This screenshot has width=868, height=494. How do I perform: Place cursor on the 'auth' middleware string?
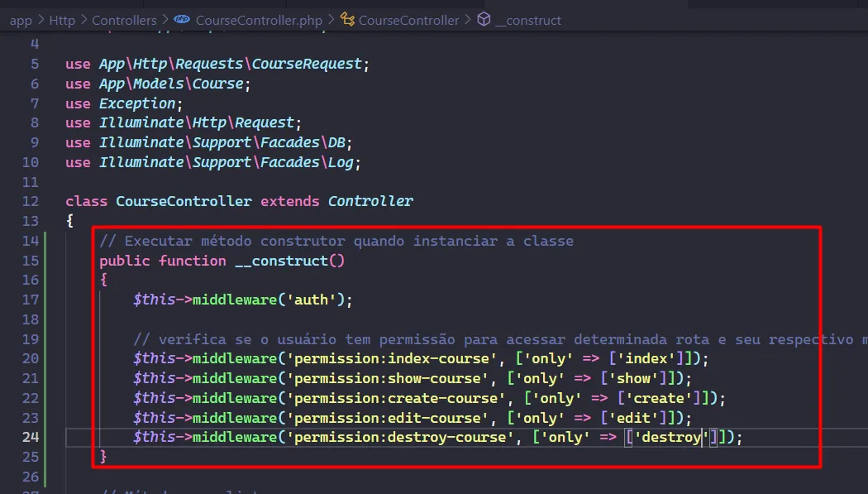coord(312,300)
